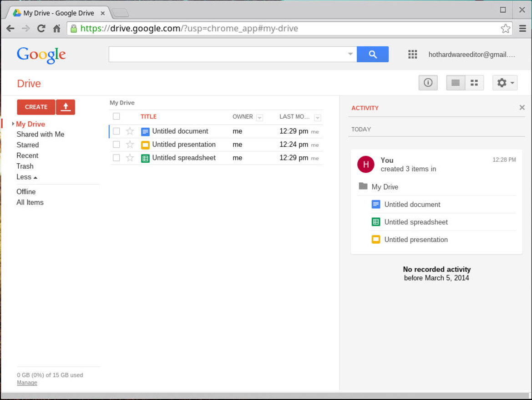The image size is (532, 400).
Task: Check the Untitled document checkbox
Action: click(117, 131)
